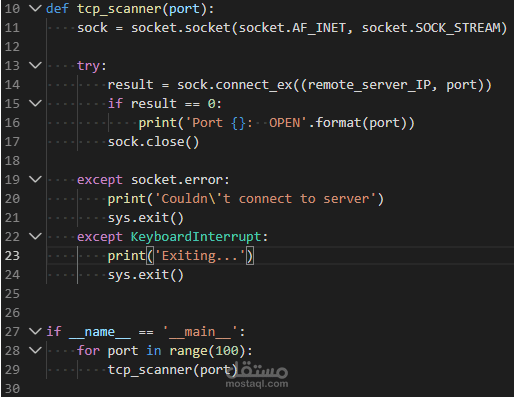Click the 'sock' variable on line 11
This screenshot has width=514, height=397.
click(x=92, y=28)
